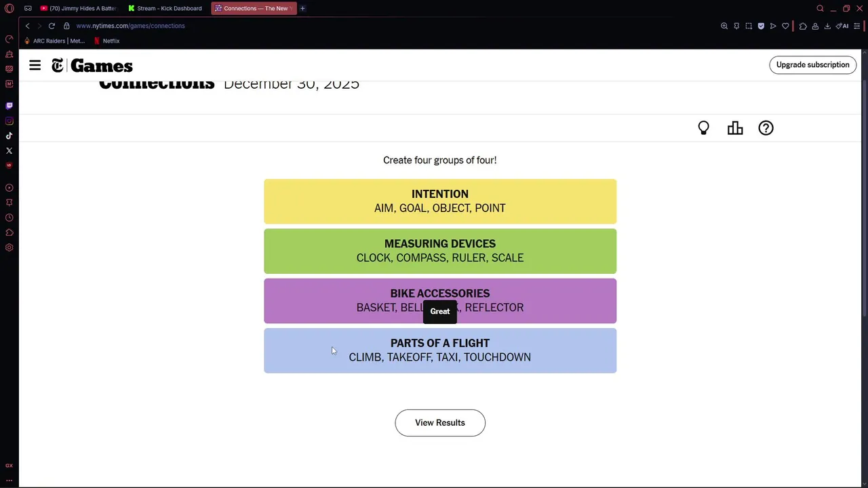Go back to the previous page
868x488 pixels.
point(27,26)
